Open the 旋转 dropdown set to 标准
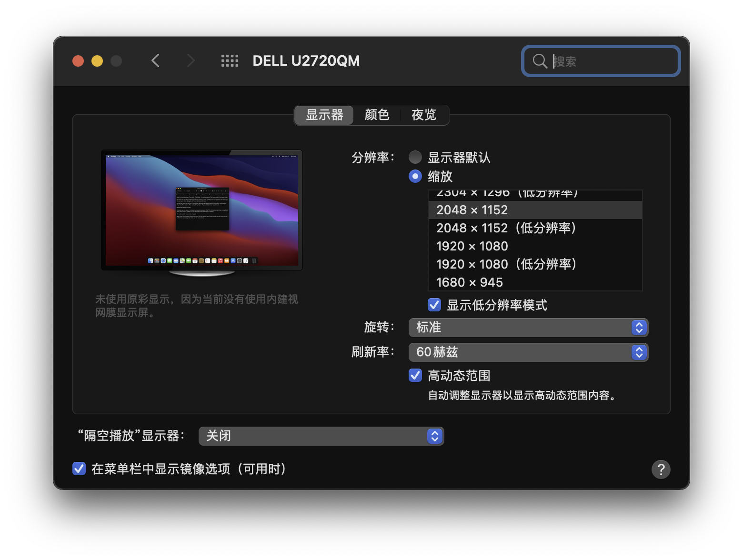Screen dimensions: 743x560 click(528, 328)
